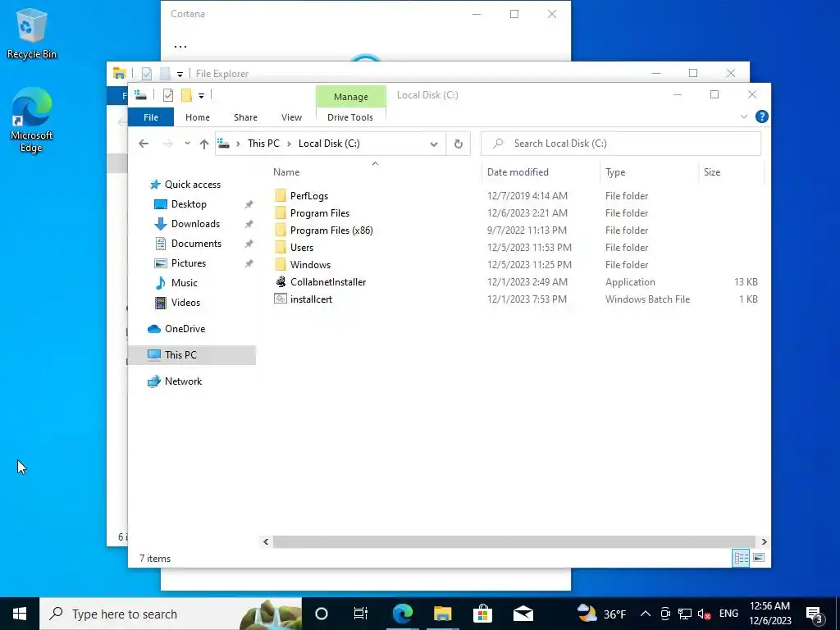
Task: Open Videos in the navigation pane
Action: click(185, 303)
